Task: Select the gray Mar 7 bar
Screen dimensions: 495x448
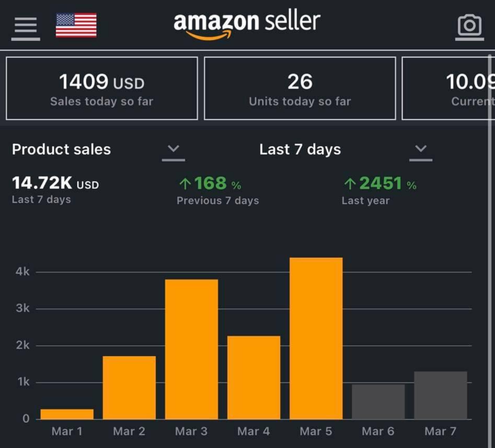Action: click(441, 395)
